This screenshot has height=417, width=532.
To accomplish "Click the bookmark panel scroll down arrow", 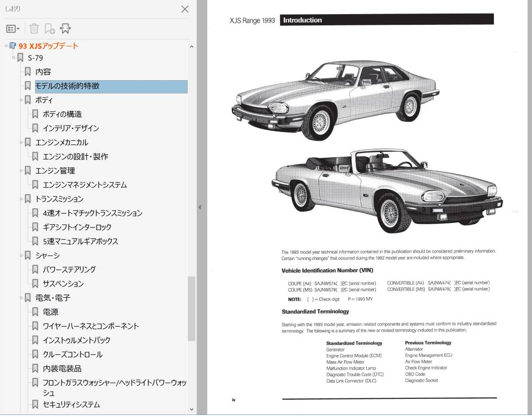I will (192, 410).
